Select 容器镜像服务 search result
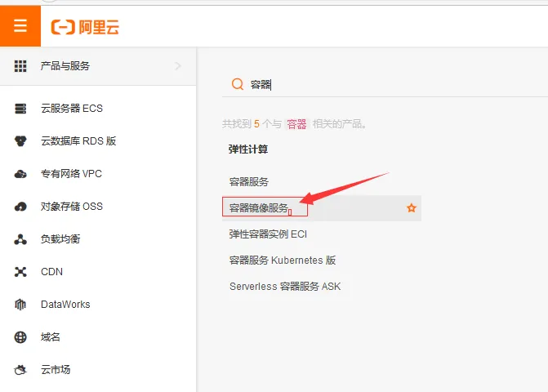 (259, 208)
